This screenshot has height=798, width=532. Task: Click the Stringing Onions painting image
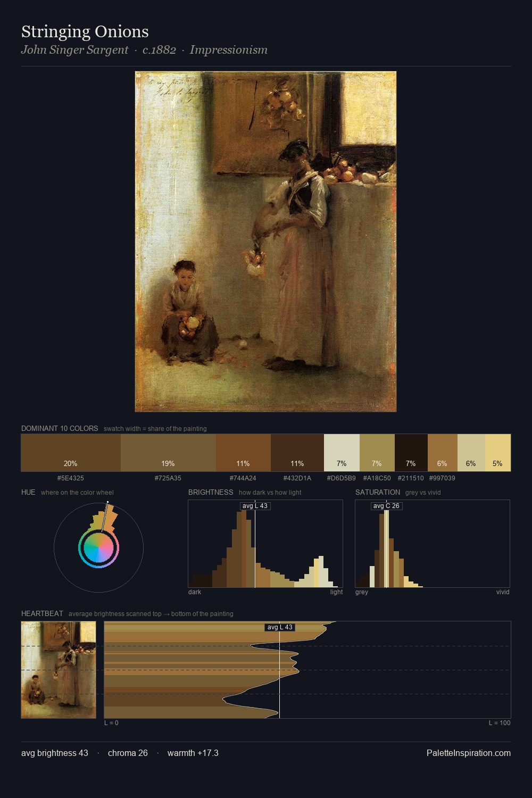point(265,242)
